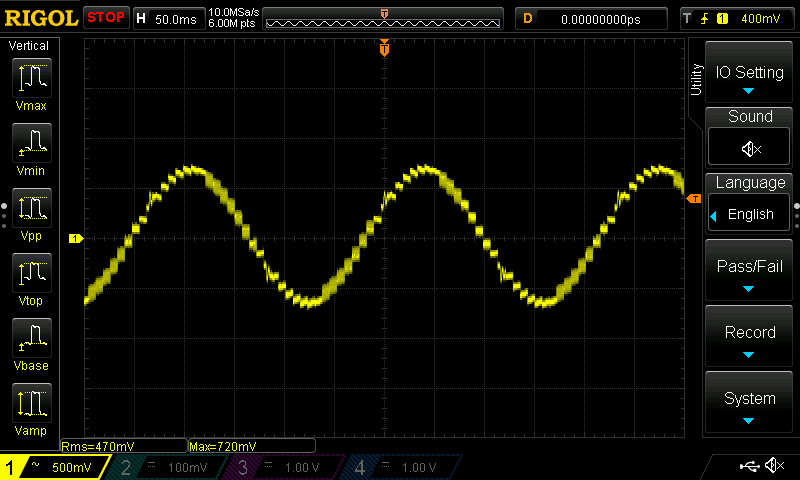
Task: Select channel 1 500mV label
Action: pos(71,467)
